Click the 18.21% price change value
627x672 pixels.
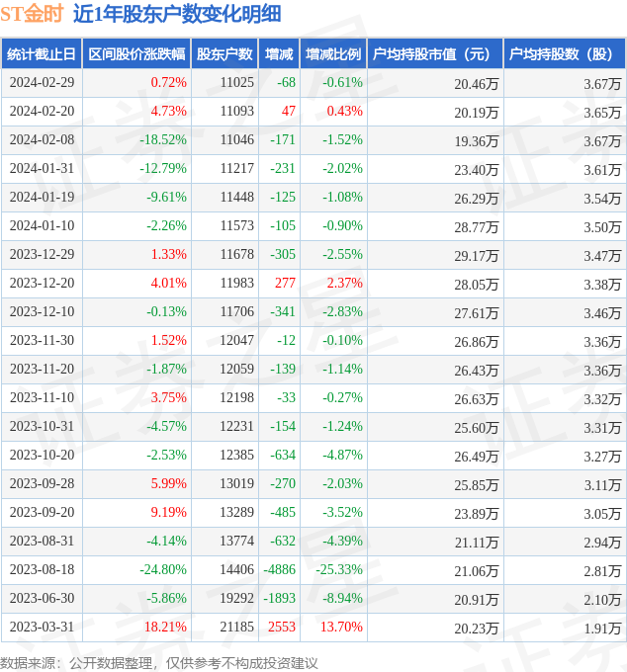pos(165,628)
